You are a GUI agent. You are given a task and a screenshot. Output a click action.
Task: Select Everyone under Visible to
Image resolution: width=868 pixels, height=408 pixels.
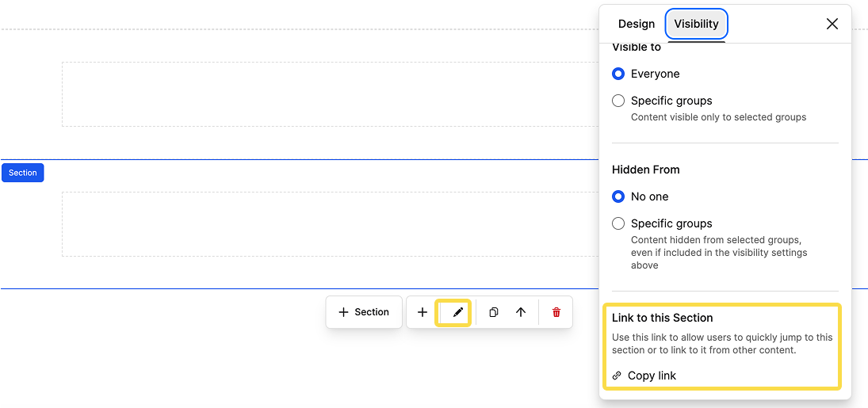coord(618,74)
